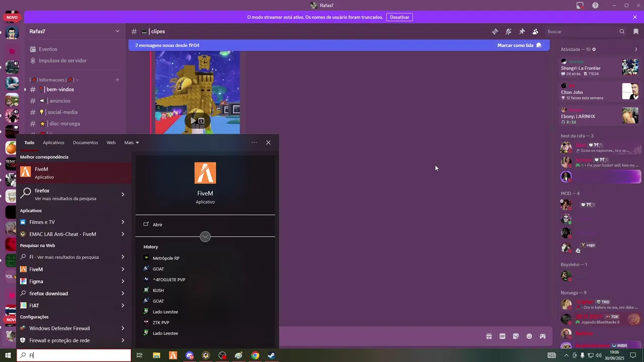The image size is (644, 362).
Task: Open the Mais dropdown in search
Action: coord(131,142)
